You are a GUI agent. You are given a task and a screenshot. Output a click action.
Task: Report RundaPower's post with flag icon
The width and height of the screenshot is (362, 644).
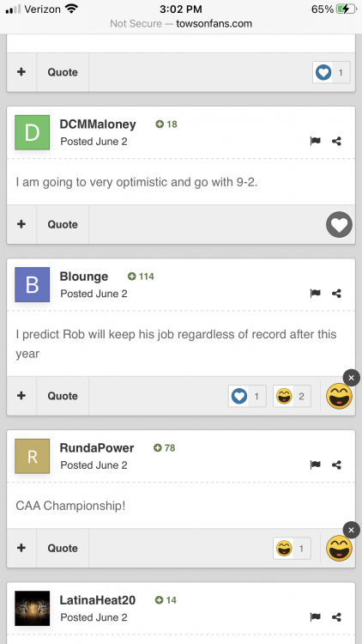(315, 465)
